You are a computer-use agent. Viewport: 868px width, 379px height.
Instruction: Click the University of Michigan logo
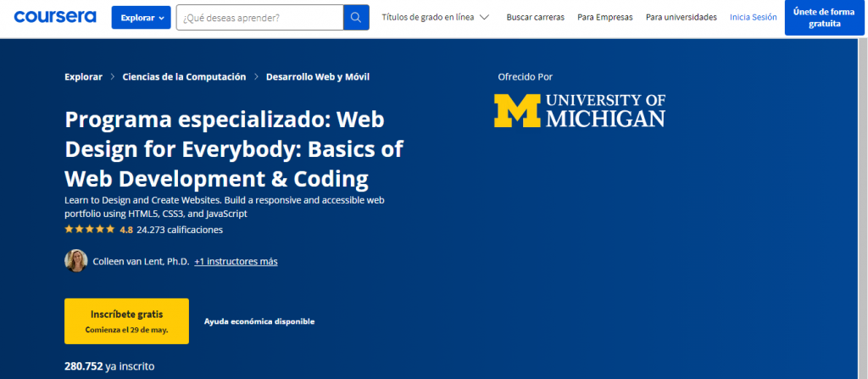coord(580,110)
